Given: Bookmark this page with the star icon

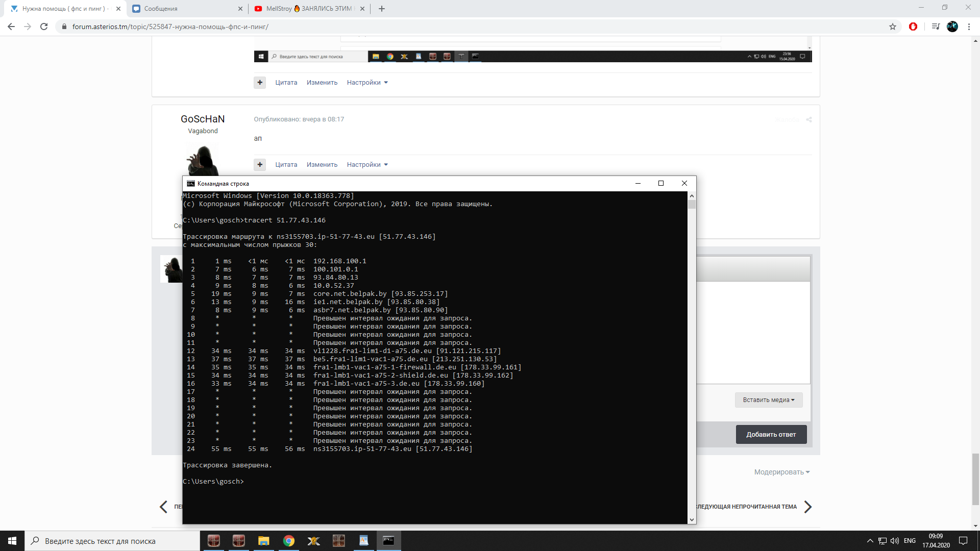Looking at the screenshot, I should tap(893, 27).
